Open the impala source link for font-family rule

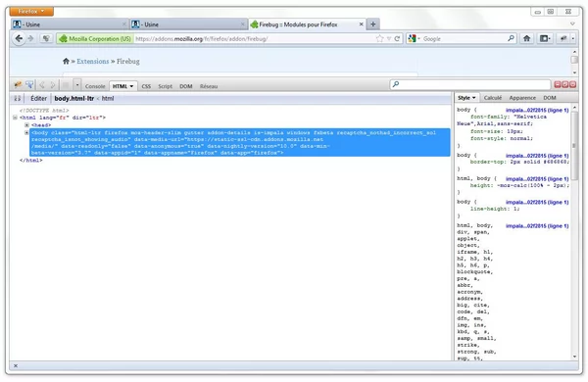[x=537, y=111]
